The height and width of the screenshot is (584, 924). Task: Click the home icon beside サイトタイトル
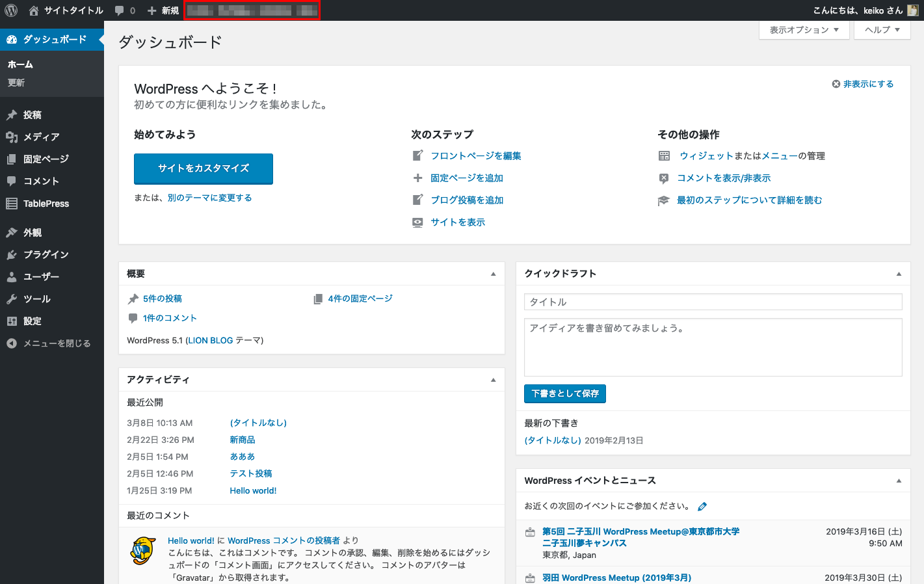coord(34,10)
